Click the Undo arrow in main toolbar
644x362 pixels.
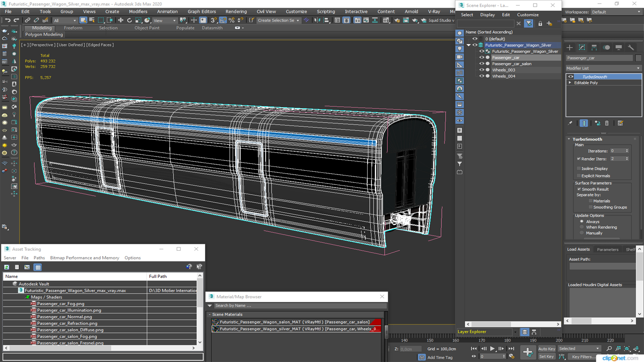click(x=7, y=20)
